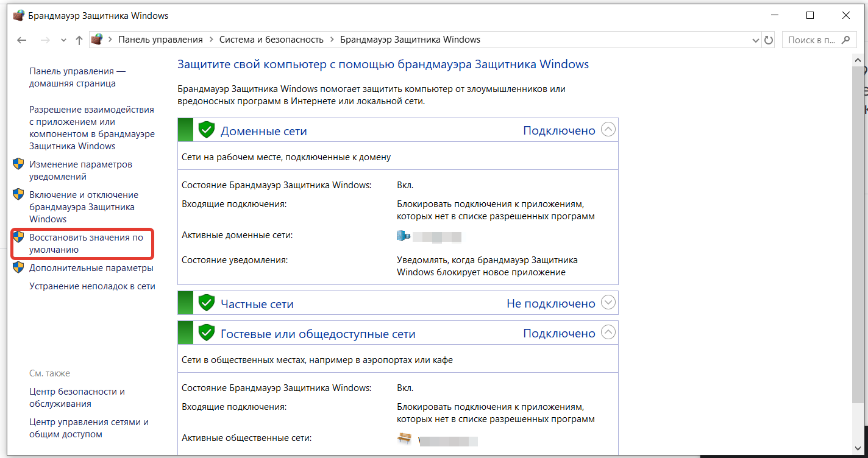Click the 'Не подключено' status text
868x458 pixels.
550,303
